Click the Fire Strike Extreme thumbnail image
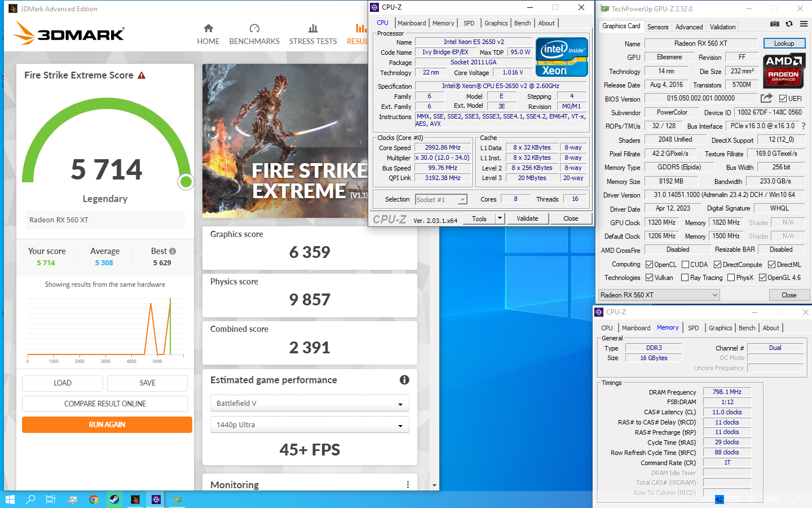The image size is (812, 508). 285,141
